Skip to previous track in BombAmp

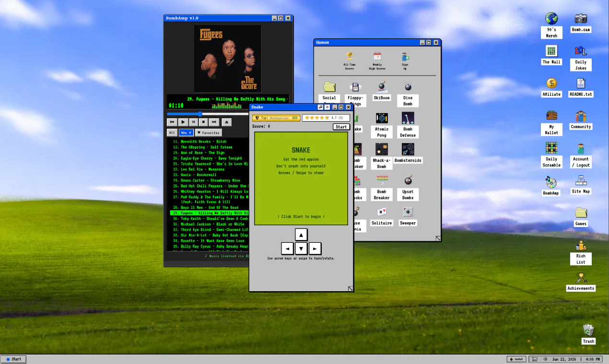pyautogui.click(x=172, y=122)
